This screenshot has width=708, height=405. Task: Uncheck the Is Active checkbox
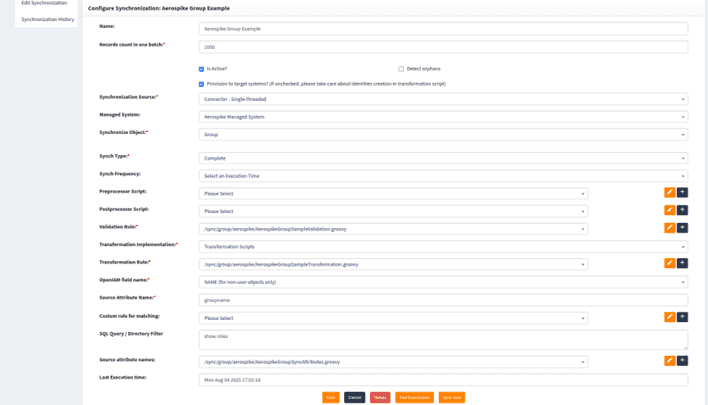(x=201, y=69)
